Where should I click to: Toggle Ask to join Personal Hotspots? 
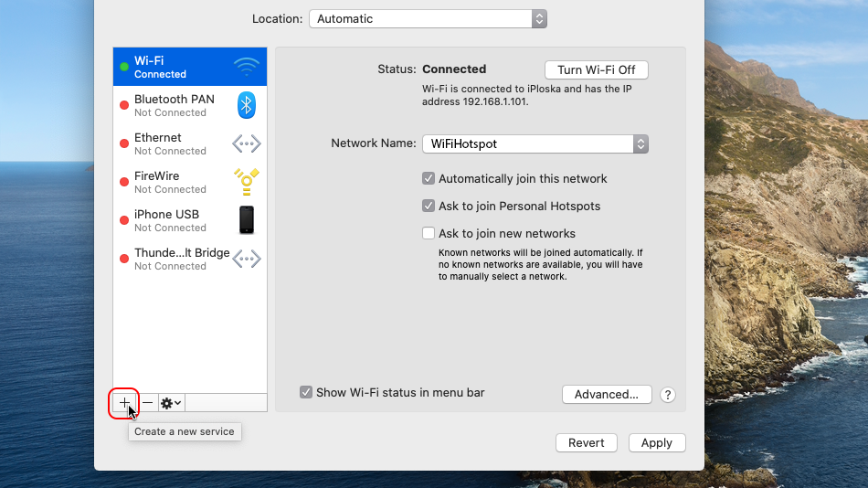[x=429, y=207]
